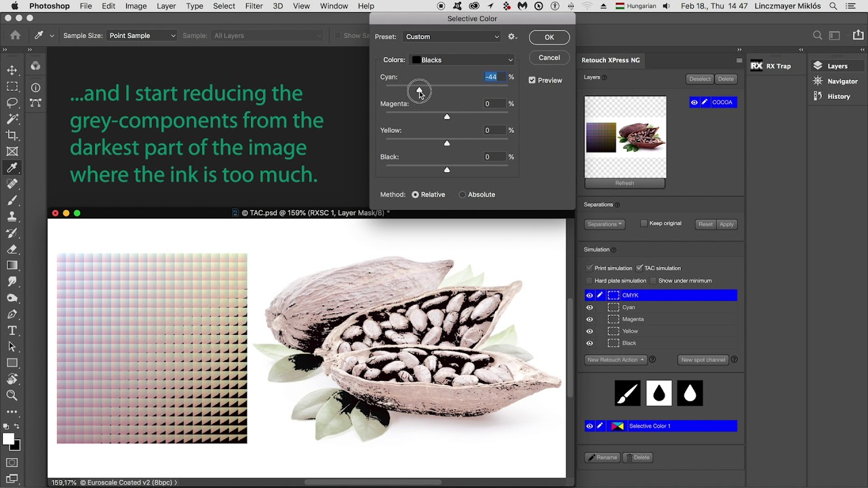The width and height of the screenshot is (868, 488).
Task: Select the Frame tool
Action: (x=12, y=151)
